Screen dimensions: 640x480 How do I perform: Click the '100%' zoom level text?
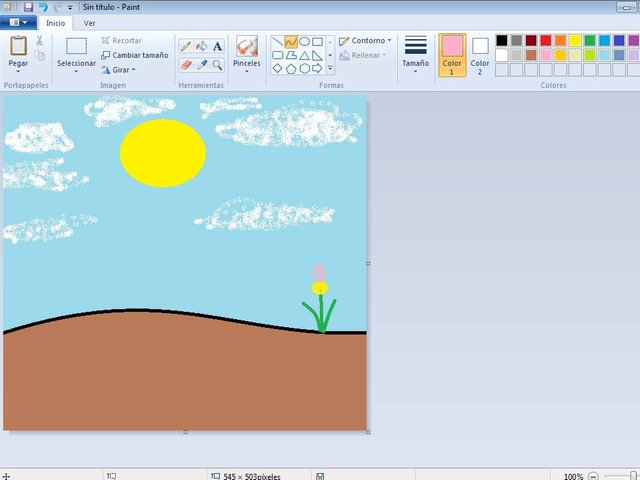point(573,476)
